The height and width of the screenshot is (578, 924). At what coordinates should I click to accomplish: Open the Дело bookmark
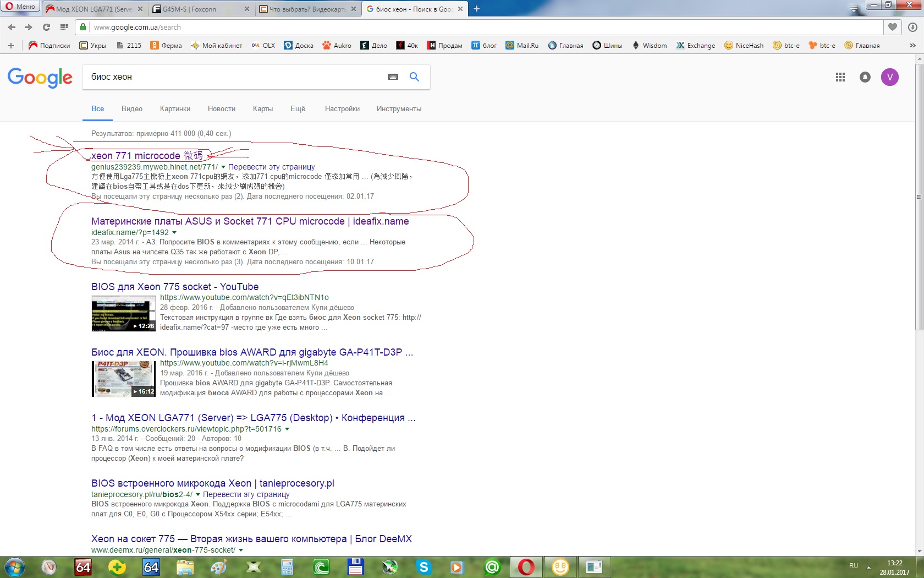click(x=374, y=46)
